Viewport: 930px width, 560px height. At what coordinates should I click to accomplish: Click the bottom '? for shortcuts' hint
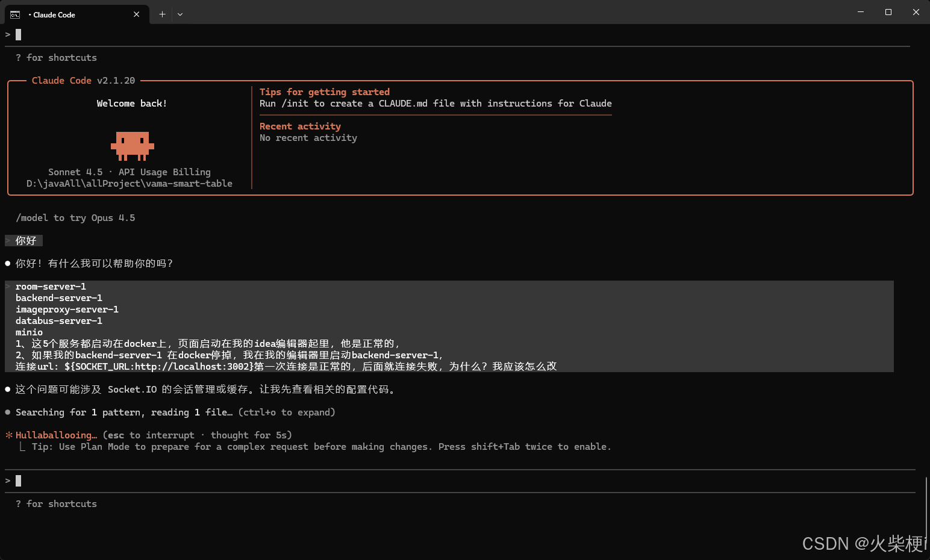click(x=57, y=504)
